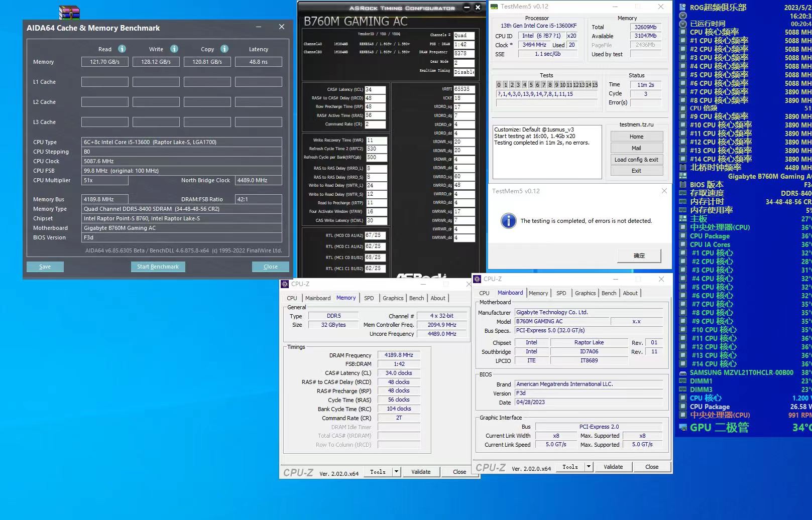Click the info icon beside the Copy score
812x520 pixels.
coord(224,49)
